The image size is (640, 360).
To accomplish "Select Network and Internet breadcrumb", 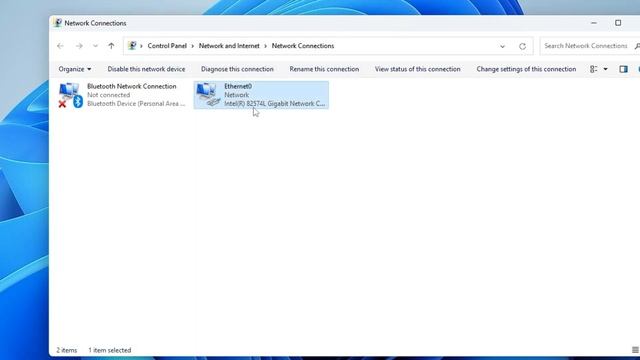I will coord(229,46).
